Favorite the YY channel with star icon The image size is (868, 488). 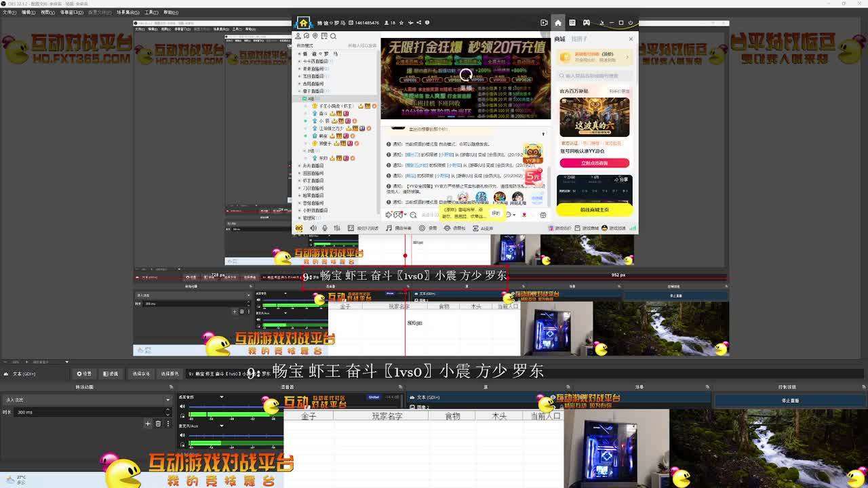(401, 23)
